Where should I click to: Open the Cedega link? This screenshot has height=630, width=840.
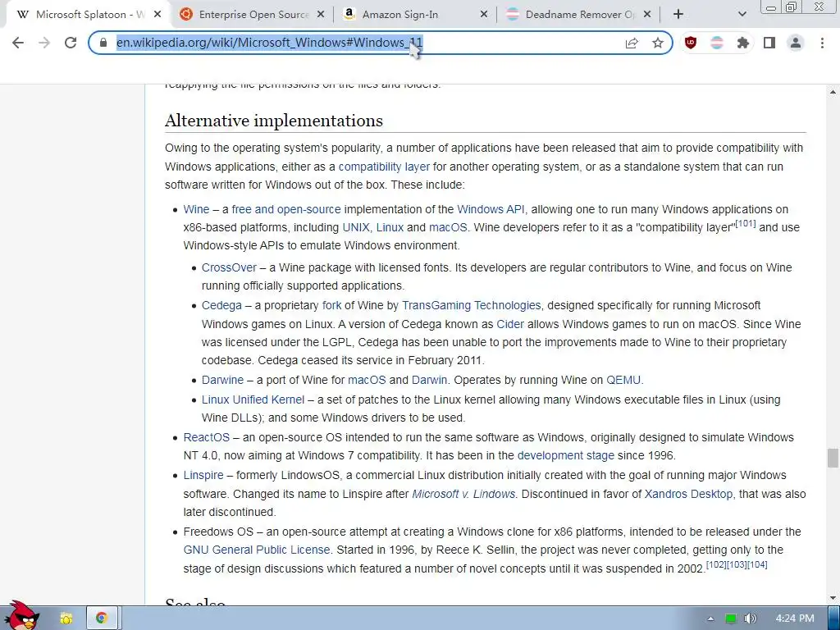click(x=221, y=305)
